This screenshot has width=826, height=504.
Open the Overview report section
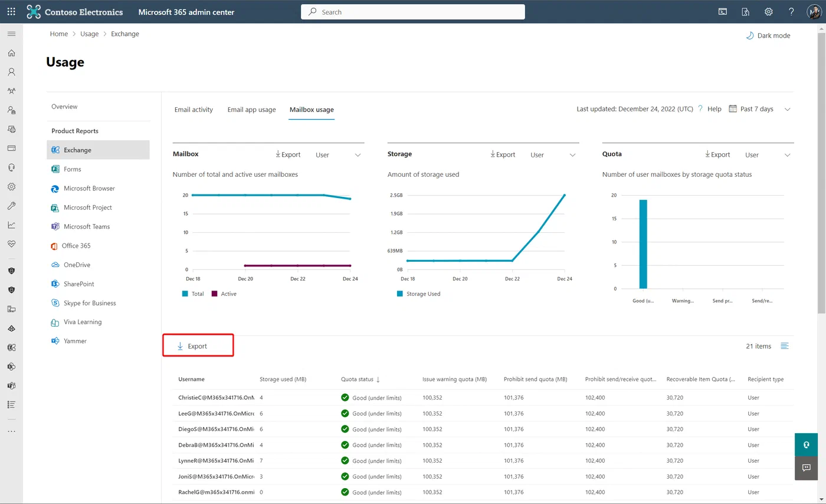tap(64, 107)
